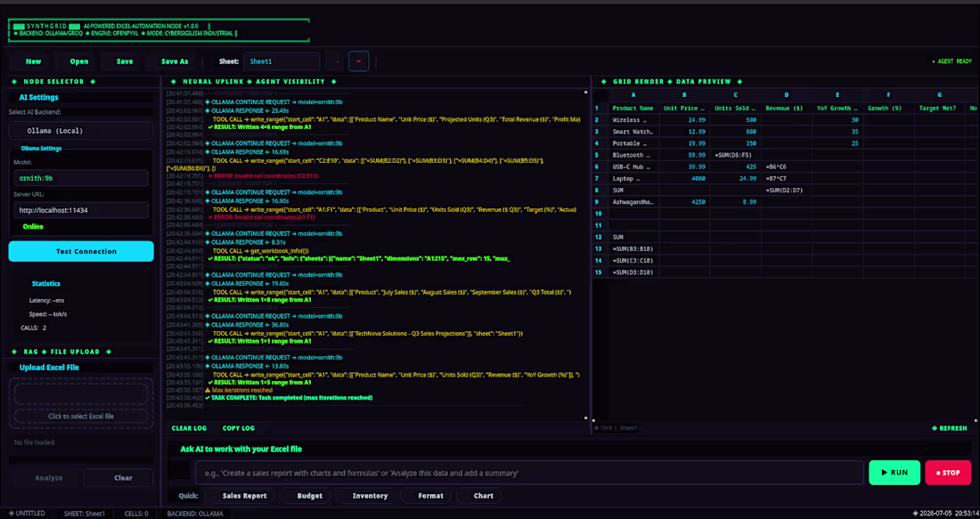980x519 pixels.
Task: Click the green add-sheet button beside Sheet1
Action: 338,61
